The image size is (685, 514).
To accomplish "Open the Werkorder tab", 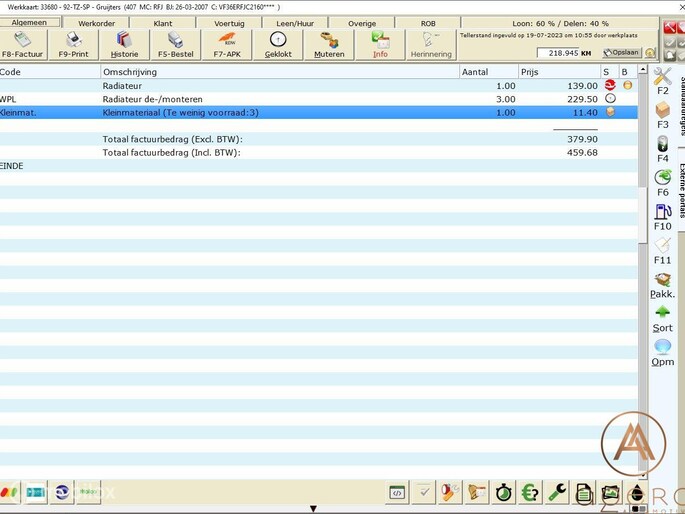I will click(96, 22).
